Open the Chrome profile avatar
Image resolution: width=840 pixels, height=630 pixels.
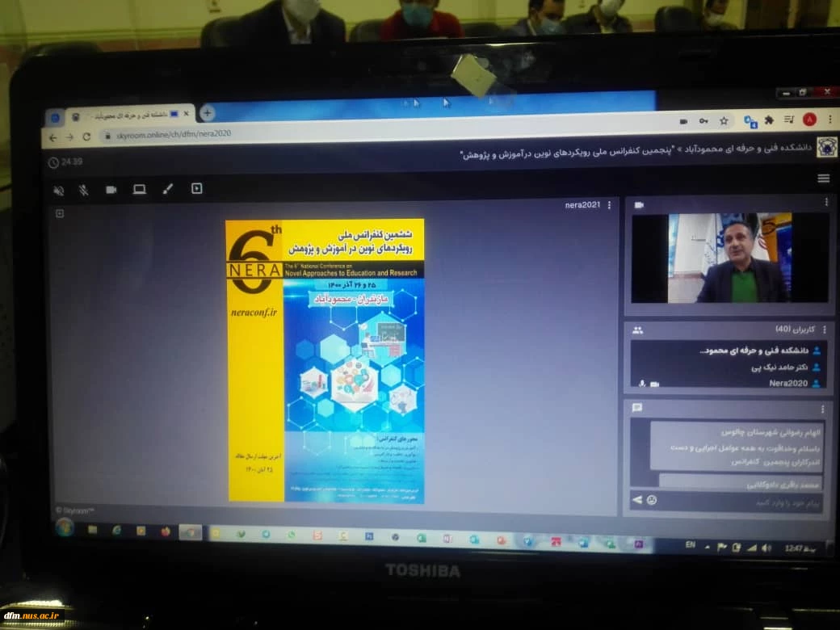[809, 120]
